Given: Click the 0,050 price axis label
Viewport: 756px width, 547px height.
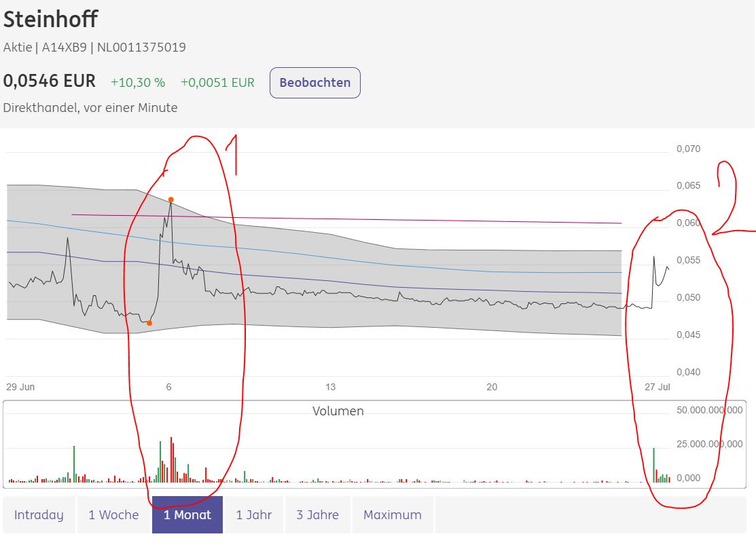Looking at the screenshot, I should 689,297.
